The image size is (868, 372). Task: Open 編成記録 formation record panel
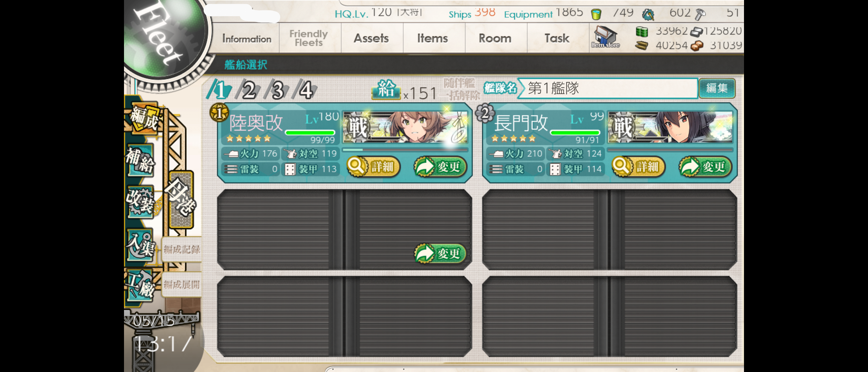[182, 249]
